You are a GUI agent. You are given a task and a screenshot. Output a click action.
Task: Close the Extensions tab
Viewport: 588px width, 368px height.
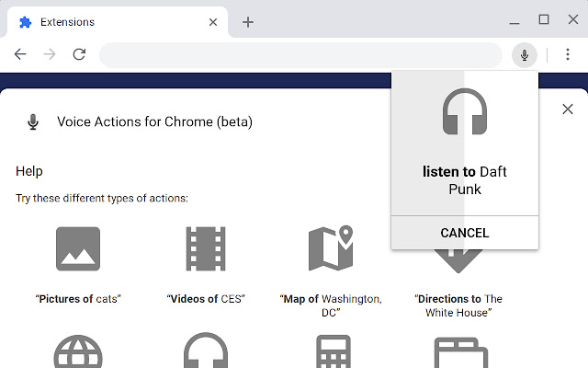(212, 22)
